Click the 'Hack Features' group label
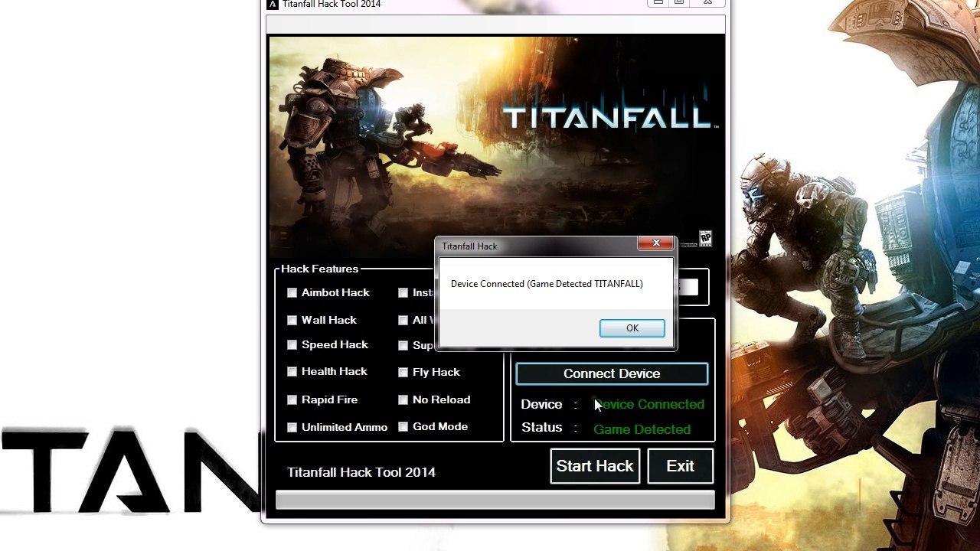This screenshot has width=980, height=551. tap(319, 269)
